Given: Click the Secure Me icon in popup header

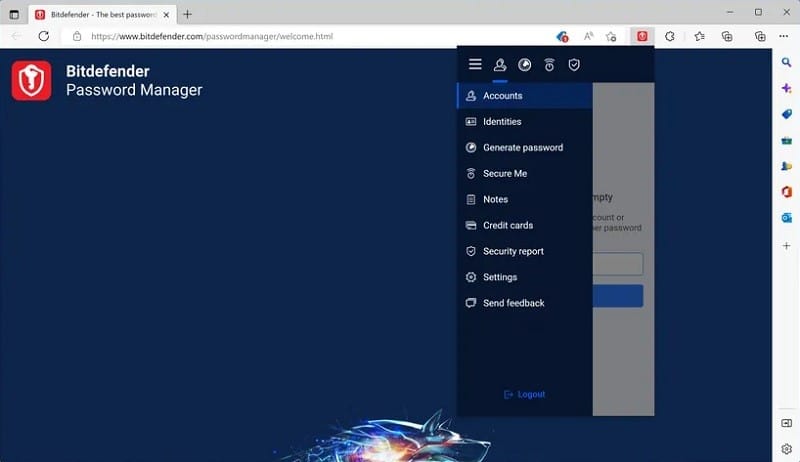Looking at the screenshot, I should tap(549, 65).
